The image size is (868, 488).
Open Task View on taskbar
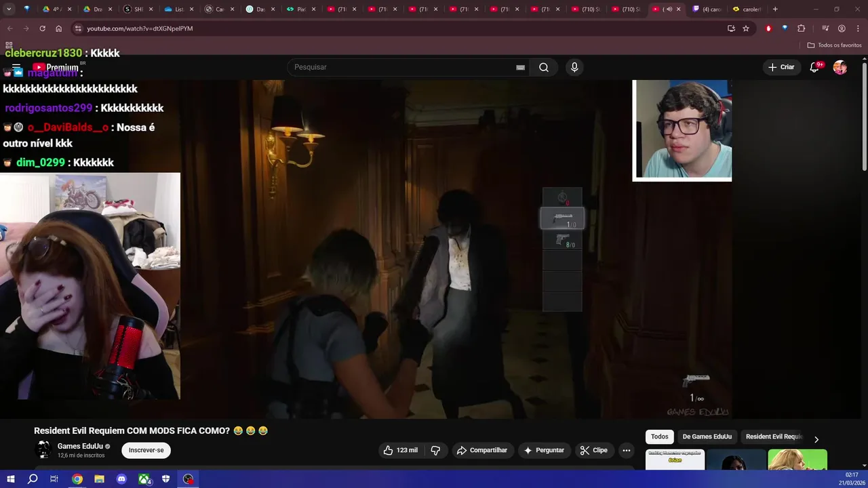54,479
